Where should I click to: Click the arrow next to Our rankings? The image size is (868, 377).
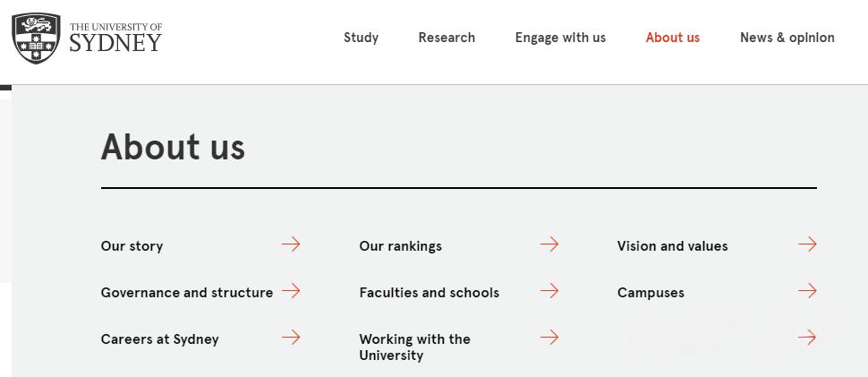pyautogui.click(x=549, y=244)
